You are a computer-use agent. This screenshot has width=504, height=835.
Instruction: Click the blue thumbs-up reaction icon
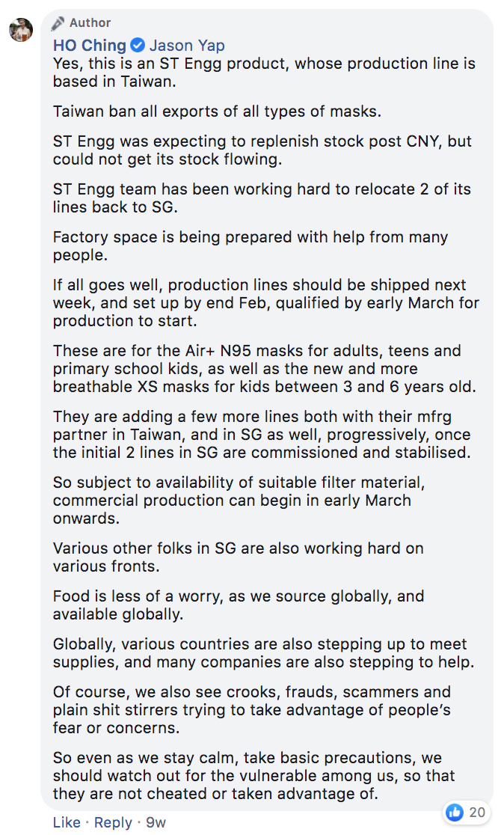point(454,812)
